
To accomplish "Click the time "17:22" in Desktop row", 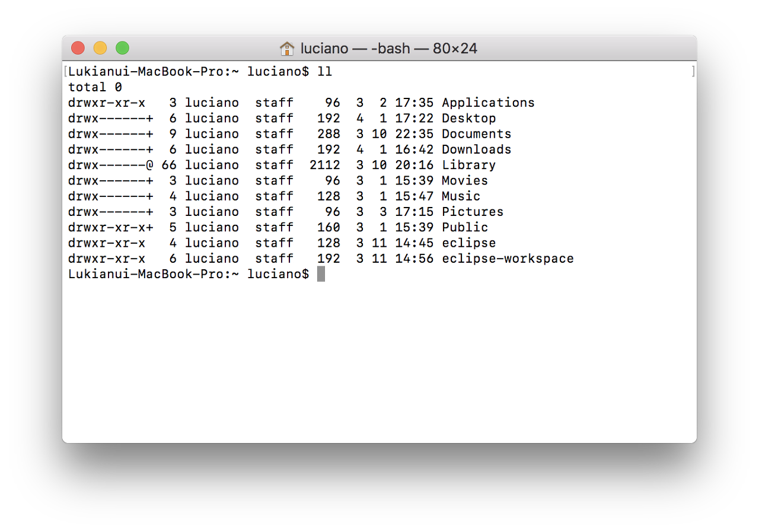I will pyautogui.click(x=414, y=118).
